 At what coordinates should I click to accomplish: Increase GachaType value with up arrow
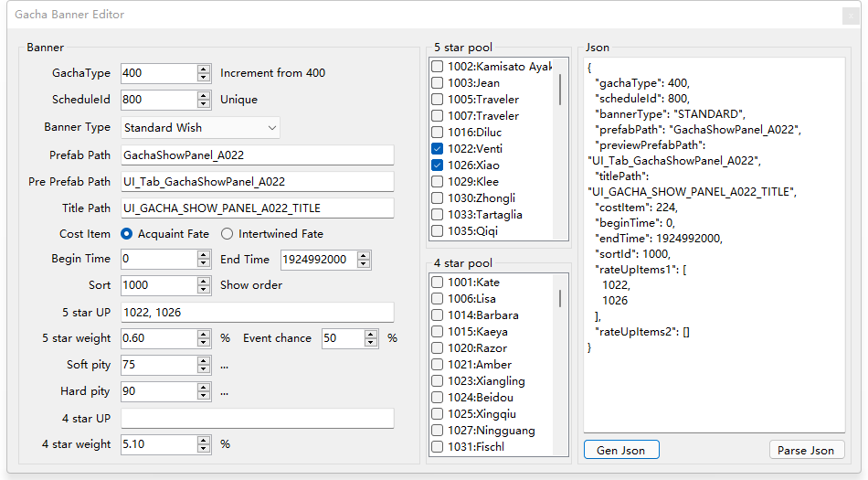point(203,69)
